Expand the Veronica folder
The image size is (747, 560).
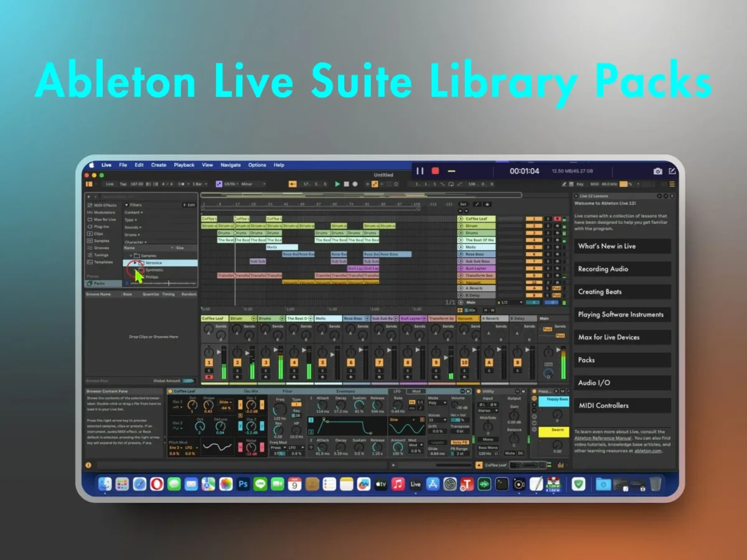click(135, 263)
